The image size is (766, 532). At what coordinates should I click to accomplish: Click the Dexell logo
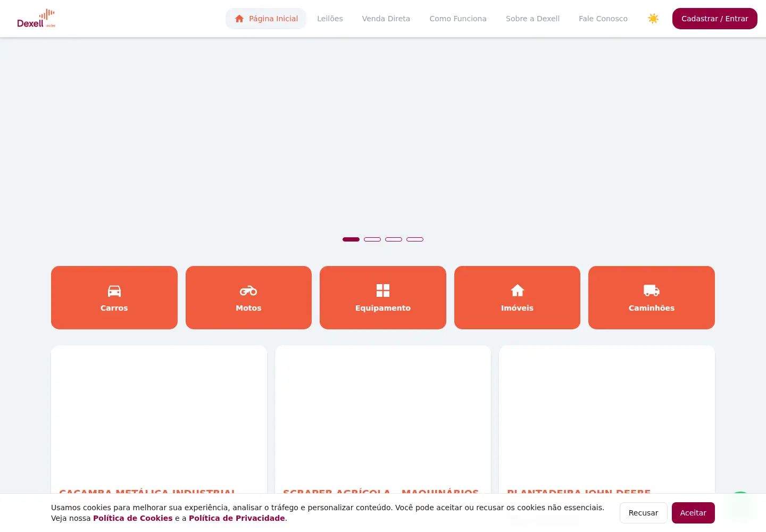tap(36, 19)
